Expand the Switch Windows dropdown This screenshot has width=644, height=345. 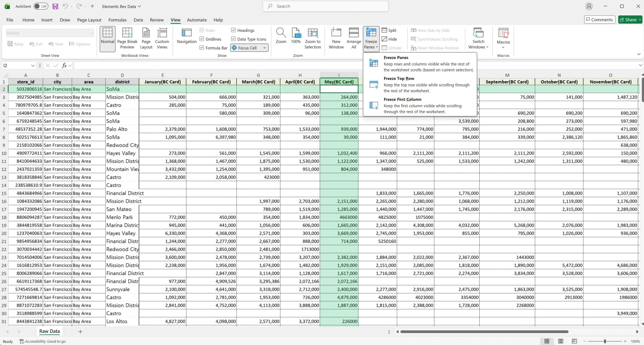coord(478,38)
